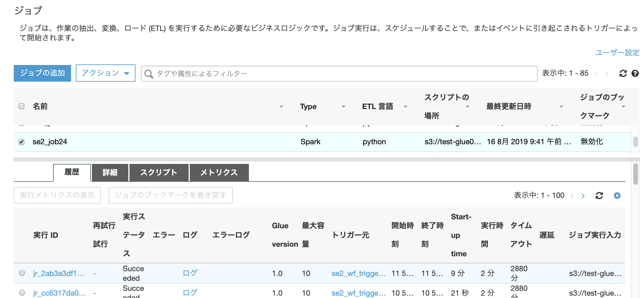Switch to the スクリプト tab
The width and height of the screenshot is (644, 298).
click(x=158, y=172)
